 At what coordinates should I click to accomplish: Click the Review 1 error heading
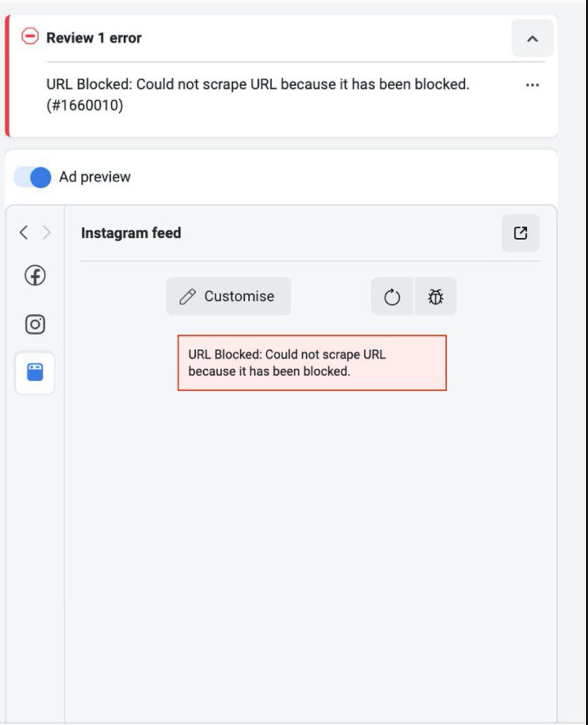[x=94, y=38]
